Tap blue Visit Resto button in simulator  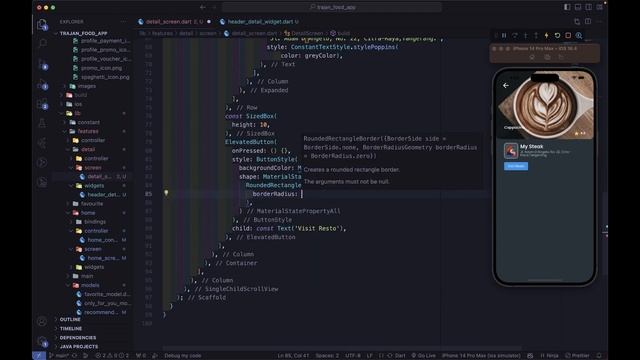click(516, 166)
